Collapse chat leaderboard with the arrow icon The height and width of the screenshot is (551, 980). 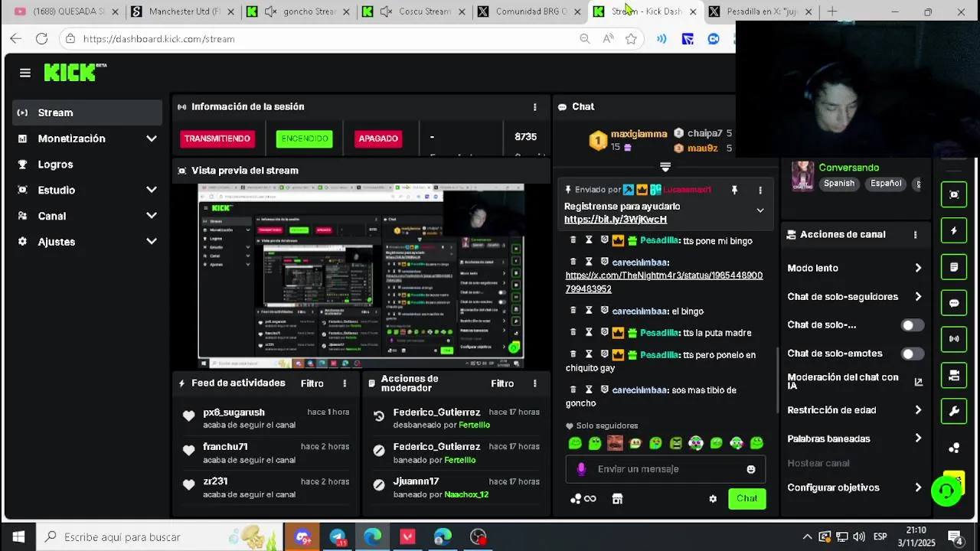pyautogui.click(x=665, y=166)
